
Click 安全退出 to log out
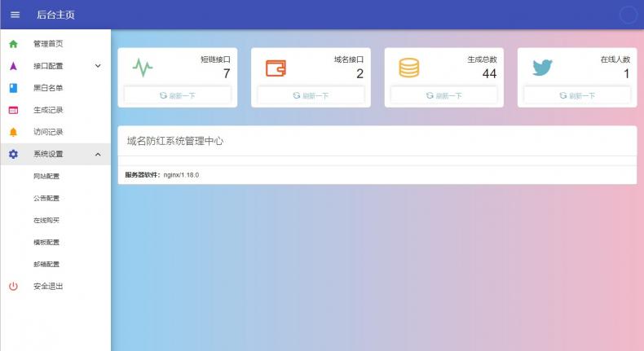[x=55, y=286]
